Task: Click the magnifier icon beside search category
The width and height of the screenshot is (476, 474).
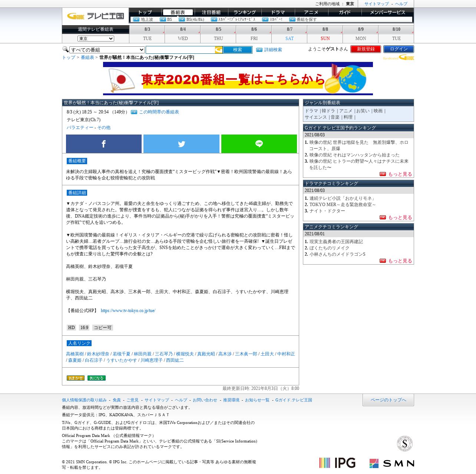Action: [x=65, y=49]
